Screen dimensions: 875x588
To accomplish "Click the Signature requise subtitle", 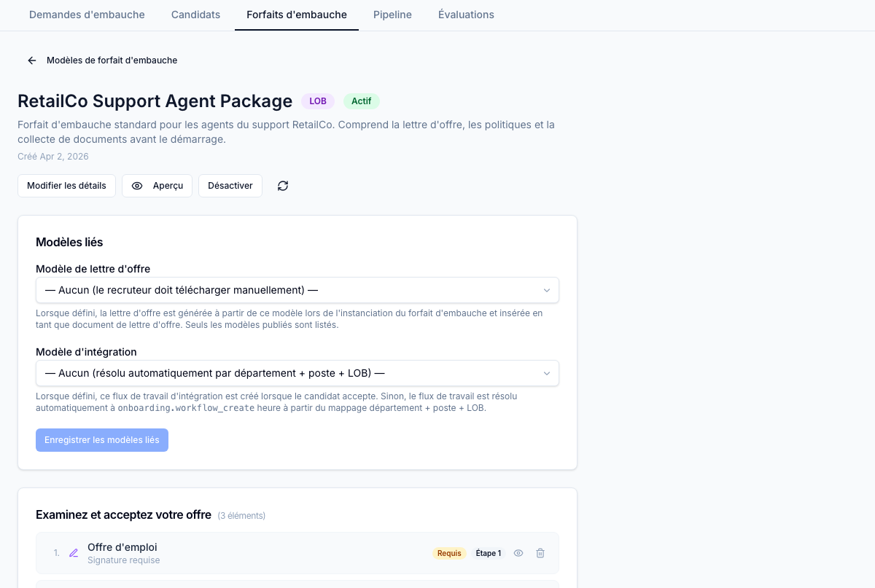I will click(x=124, y=560).
